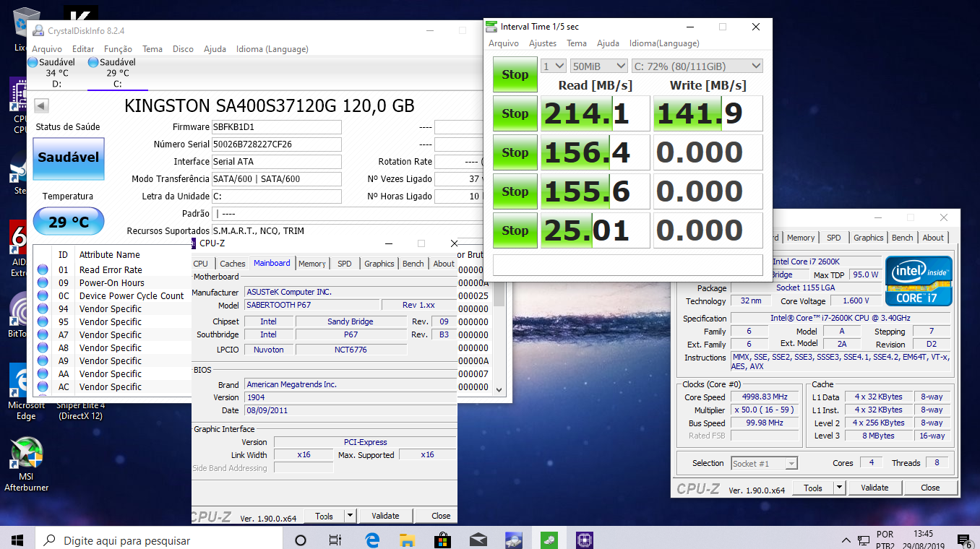
Task: Open Tema menu in CrystalDiskInfo
Action: 152,49
